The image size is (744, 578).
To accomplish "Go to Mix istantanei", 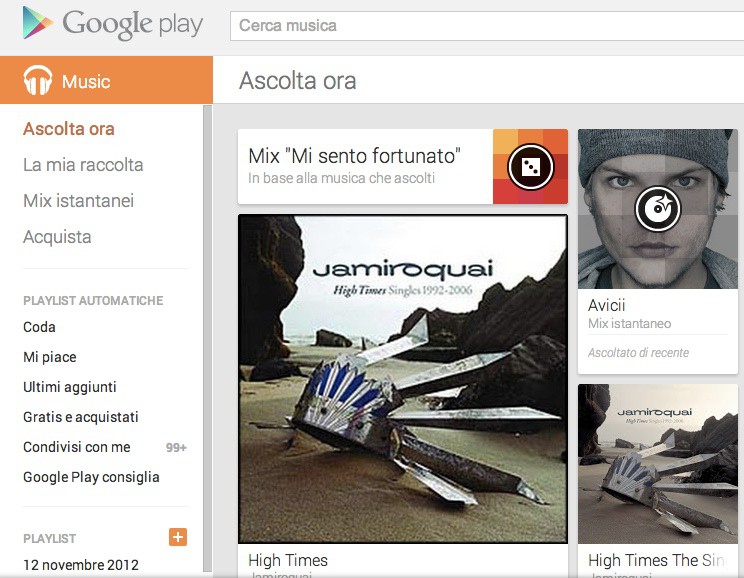I will coord(78,201).
